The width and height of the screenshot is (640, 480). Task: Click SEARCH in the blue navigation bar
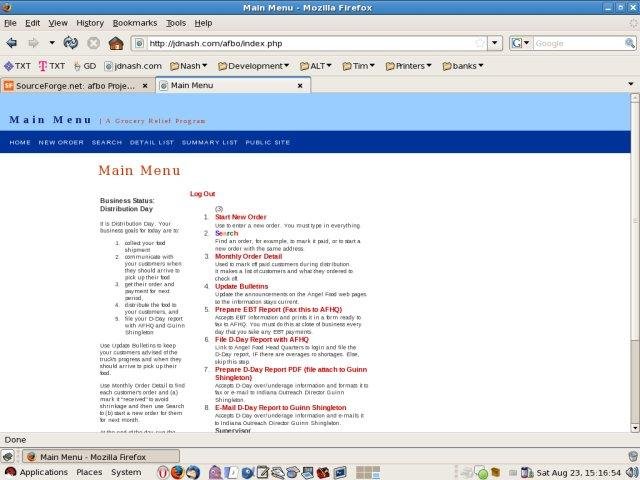point(107,142)
